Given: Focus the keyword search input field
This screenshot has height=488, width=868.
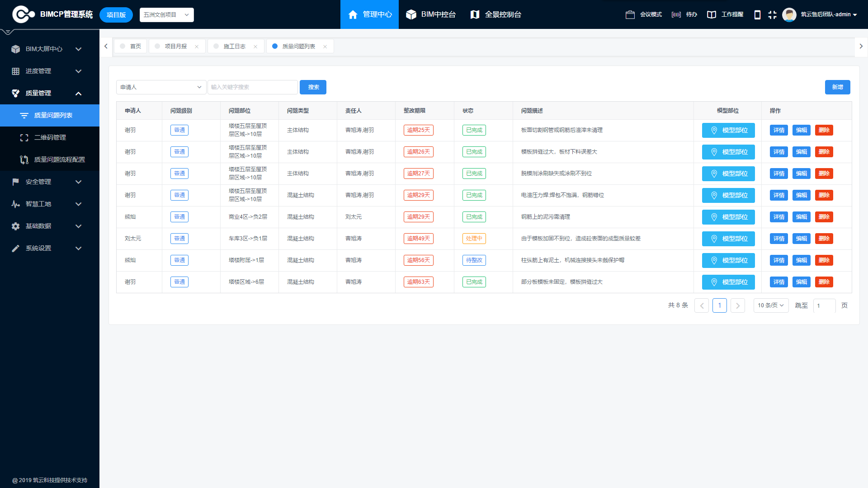Looking at the screenshot, I should [253, 87].
